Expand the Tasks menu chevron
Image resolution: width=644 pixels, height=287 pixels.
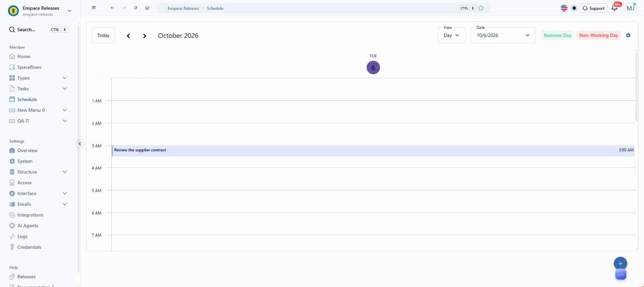pyautogui.click(x=64, y=88)
